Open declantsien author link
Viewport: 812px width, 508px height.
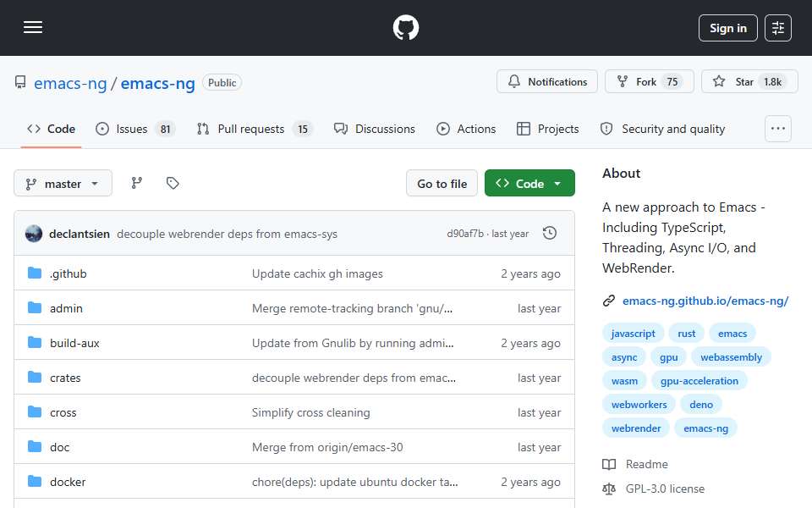[80, 234]
